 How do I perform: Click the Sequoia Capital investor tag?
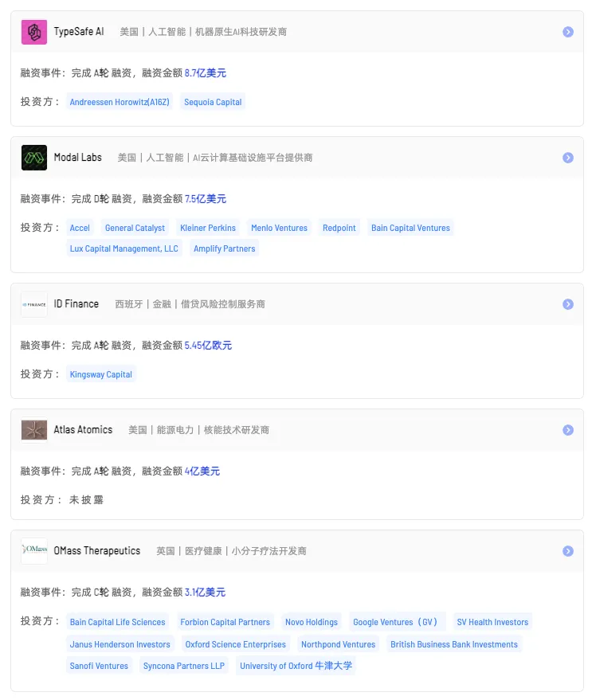point(213,102)
